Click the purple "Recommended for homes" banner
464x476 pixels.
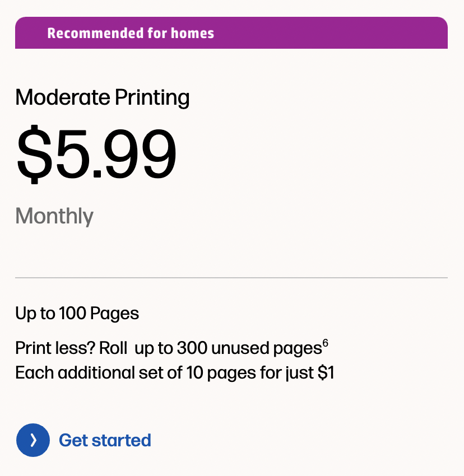231,33
